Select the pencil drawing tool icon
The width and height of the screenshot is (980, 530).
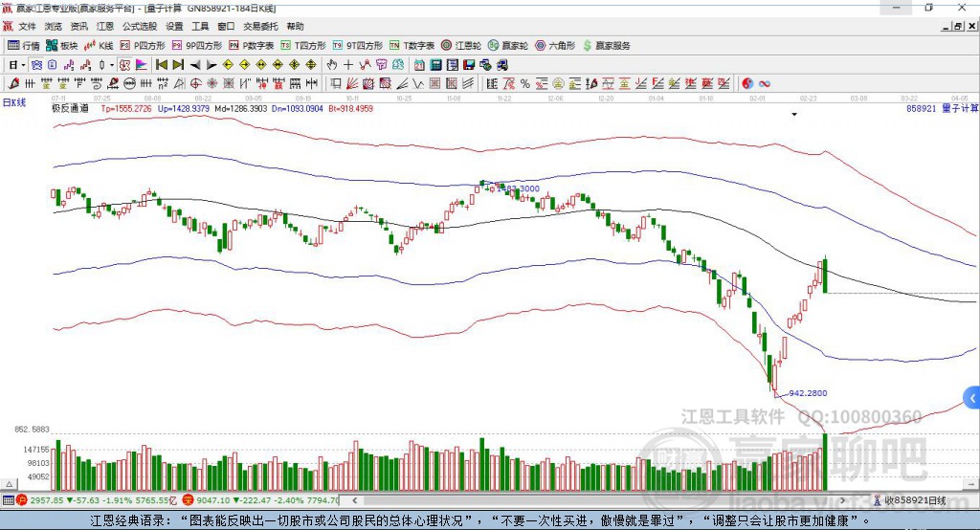(x=13, y=83)
